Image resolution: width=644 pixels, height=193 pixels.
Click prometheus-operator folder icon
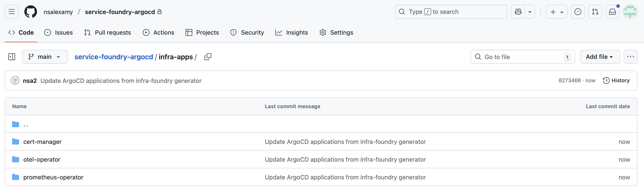[16, 177]
